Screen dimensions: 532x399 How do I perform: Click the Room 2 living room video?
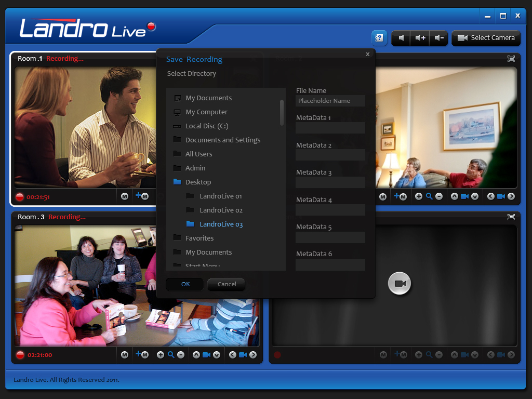click(x=446, y=127)
